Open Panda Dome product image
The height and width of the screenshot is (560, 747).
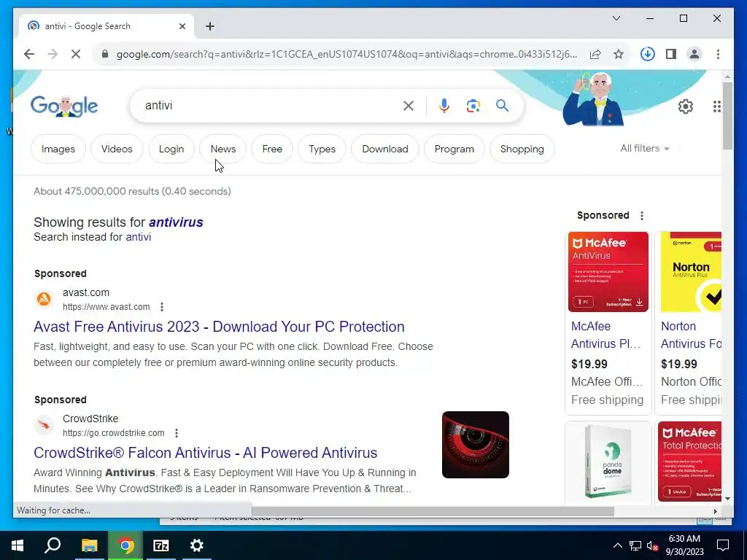point(608,462)
